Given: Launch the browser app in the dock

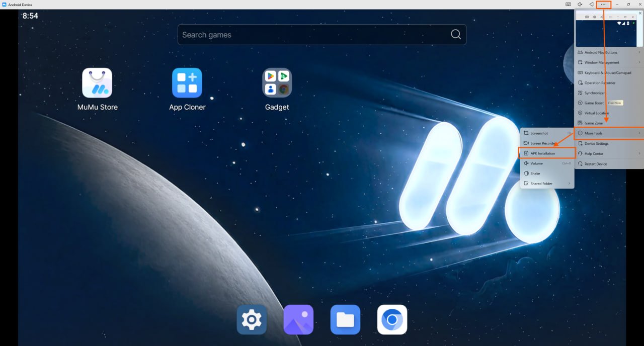Looking at the screenshot, I should pos(392,319).
